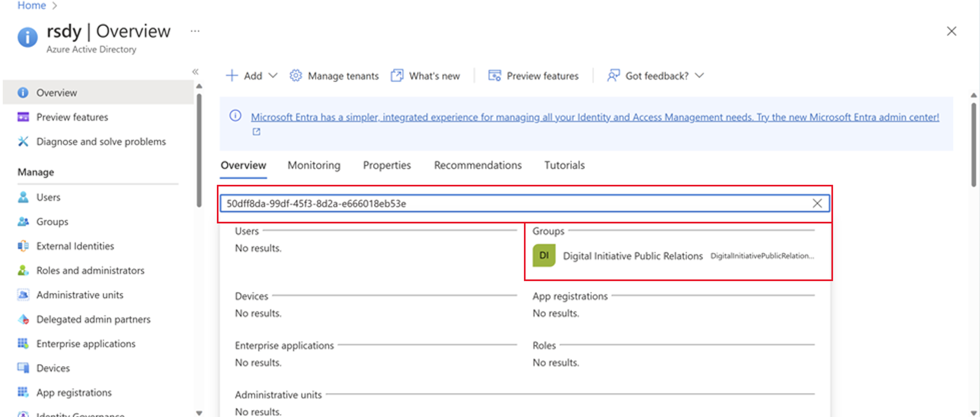Select External Identities menu item
The height and width of the screenshot is (417, 980).
(75, 246)
